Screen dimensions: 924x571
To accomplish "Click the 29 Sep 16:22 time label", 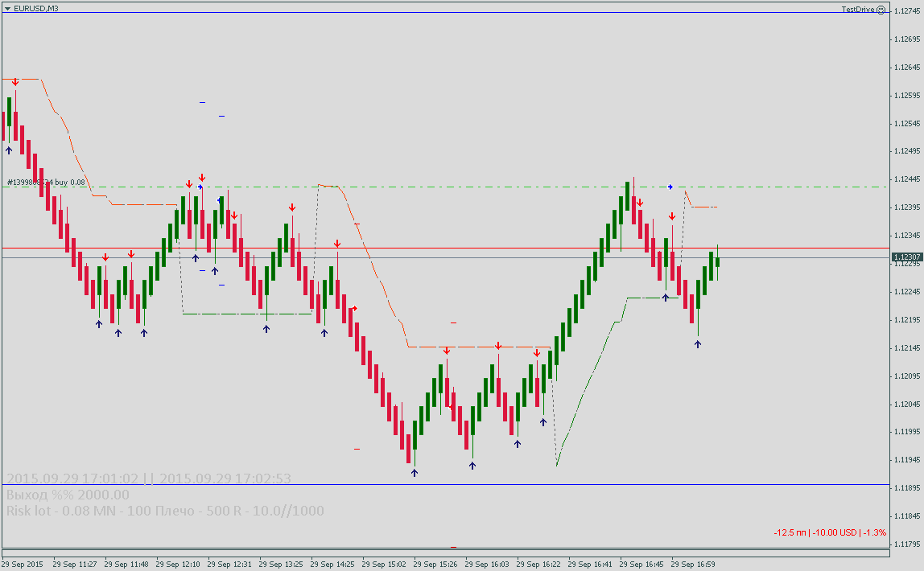I will (538, 565).
